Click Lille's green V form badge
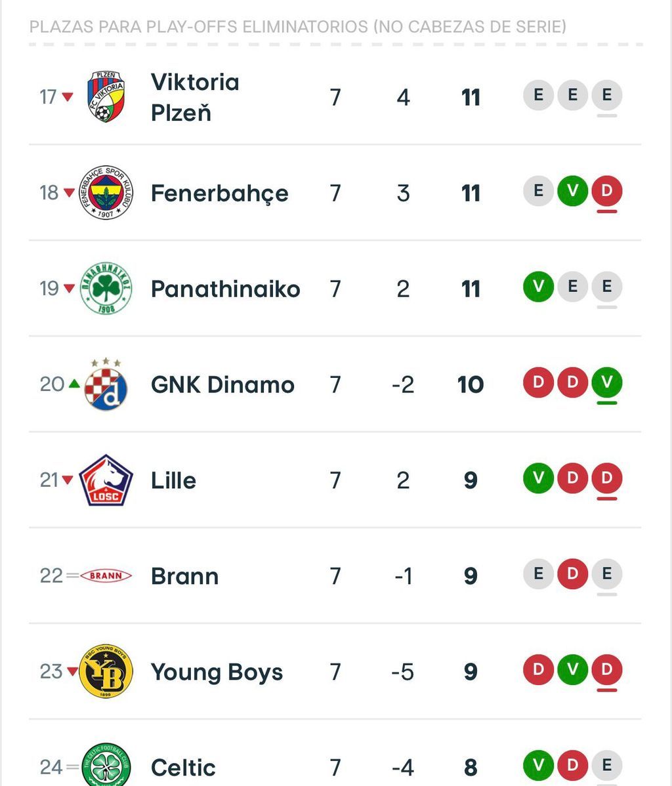Screen dimensions: 672x786 [538, 478]
